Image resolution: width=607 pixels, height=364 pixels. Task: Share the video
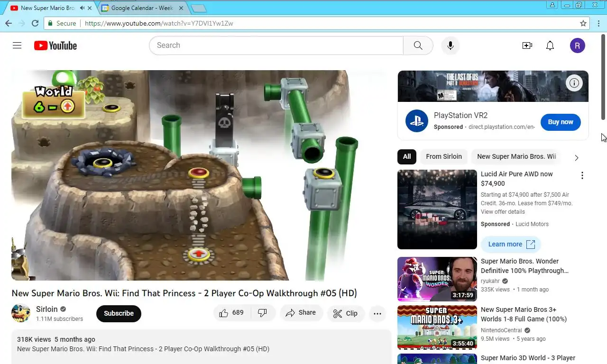pyautogui.click(x=301, y=313)
